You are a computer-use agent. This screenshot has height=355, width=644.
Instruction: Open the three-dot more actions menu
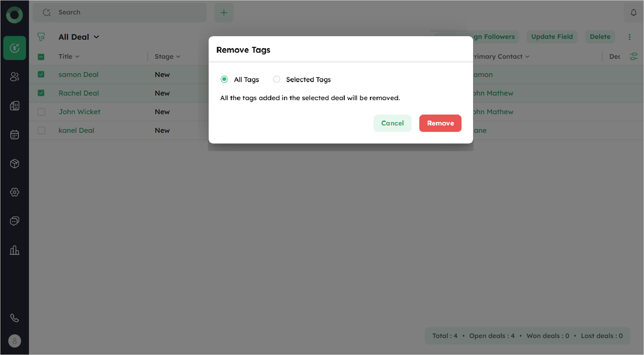click(x=630, y=37)
